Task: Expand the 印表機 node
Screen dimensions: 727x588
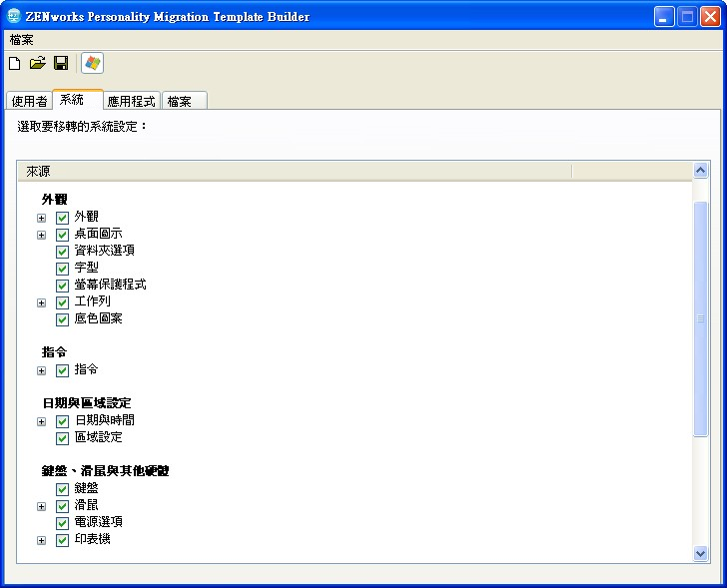Action: (41, 541)
